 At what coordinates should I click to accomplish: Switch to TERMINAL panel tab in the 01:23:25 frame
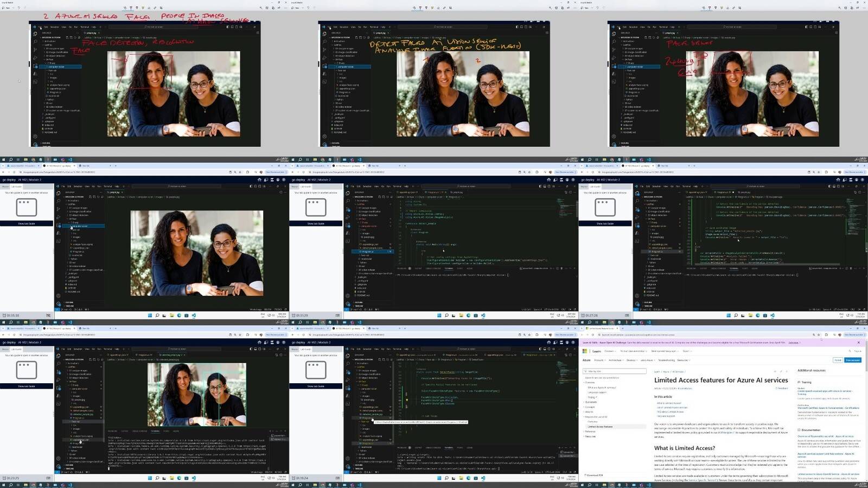pyautogui.click(x=155, y=432)
